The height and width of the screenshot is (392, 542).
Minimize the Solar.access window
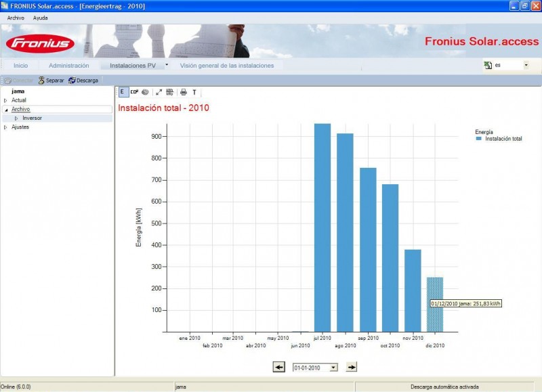pos(514,6)
